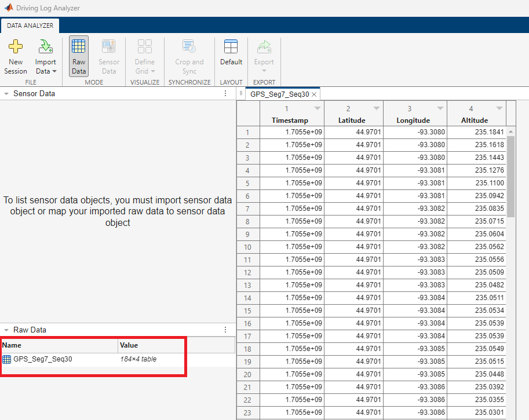Open the Raw Data panel options menu
Screen dimensions: 529x420
coord(225,330)
